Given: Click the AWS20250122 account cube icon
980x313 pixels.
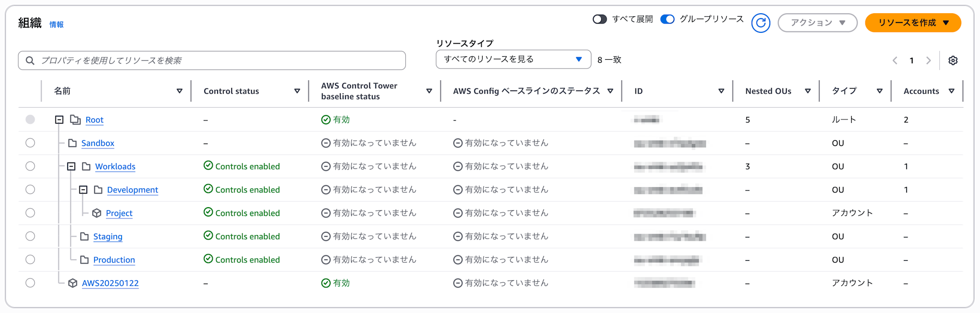Looking at the screenshot, I should point(73,283).
